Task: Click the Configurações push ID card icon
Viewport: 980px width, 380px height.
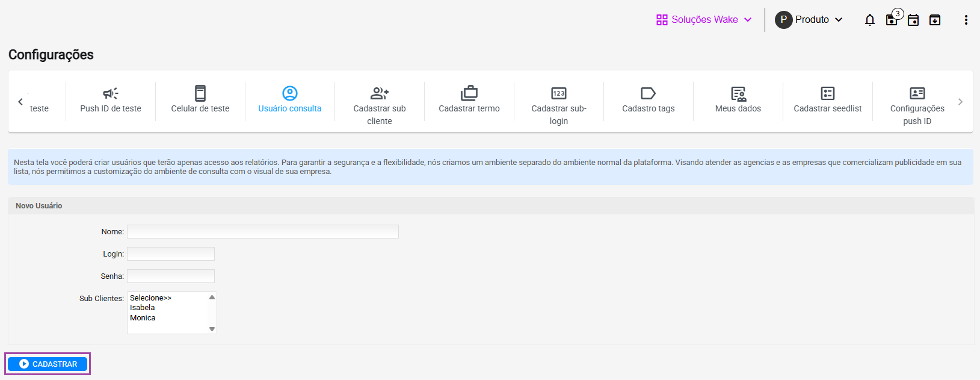Action: [917, 93]
